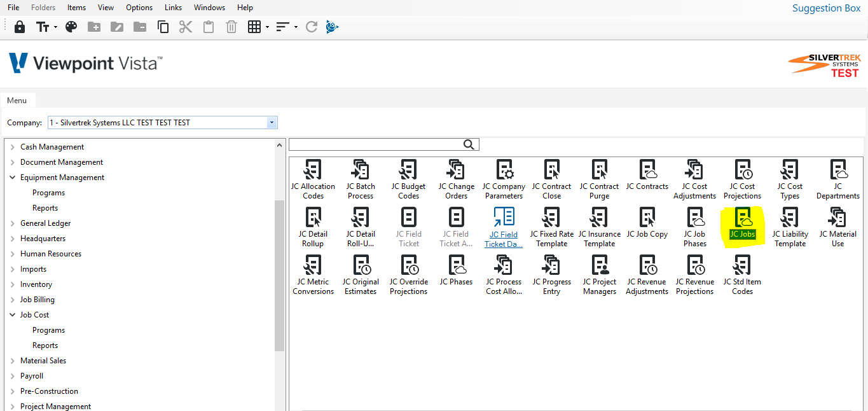Open the Options menu
Viewport: 868px width, 411px height.
coord(139,8)
